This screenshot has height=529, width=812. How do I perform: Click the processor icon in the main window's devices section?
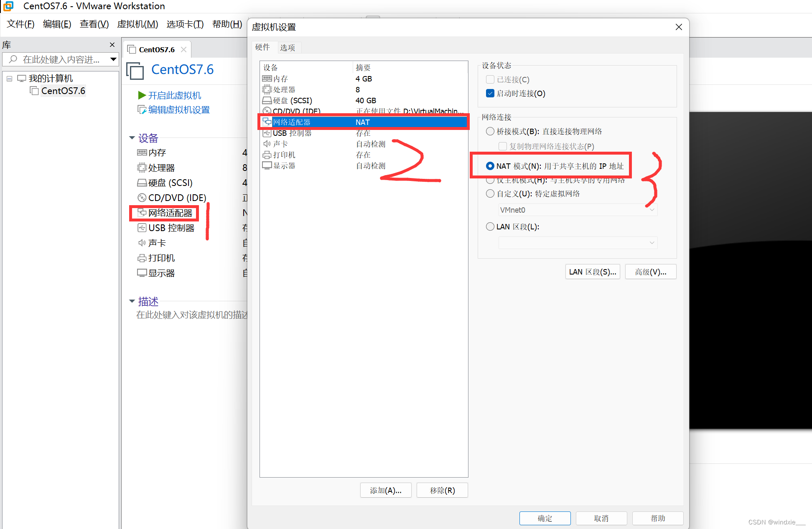142,168
